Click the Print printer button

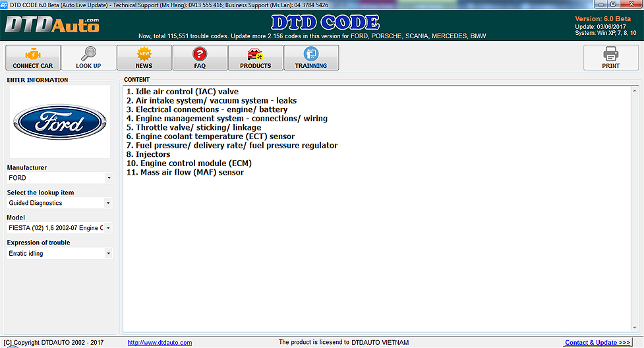coord(611,57)
